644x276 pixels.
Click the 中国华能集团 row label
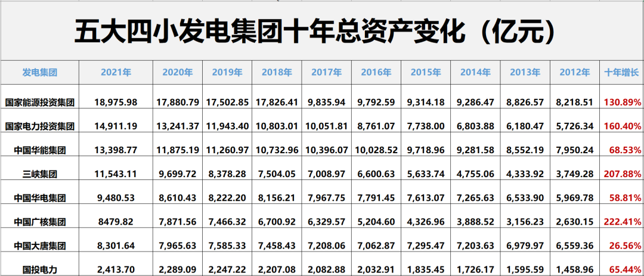(x=39, y=150)
